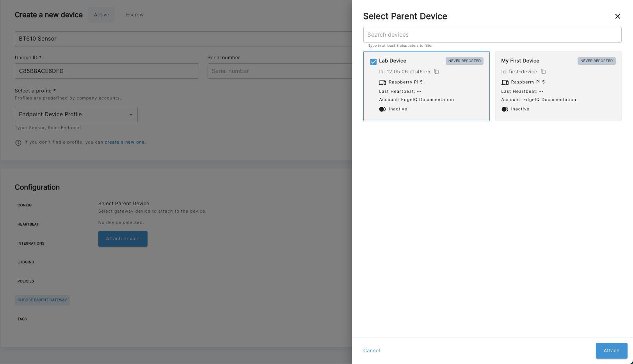Copy the first-device ID
The height and width of the screenshot is (364, 633).
(x=543, y=71)
